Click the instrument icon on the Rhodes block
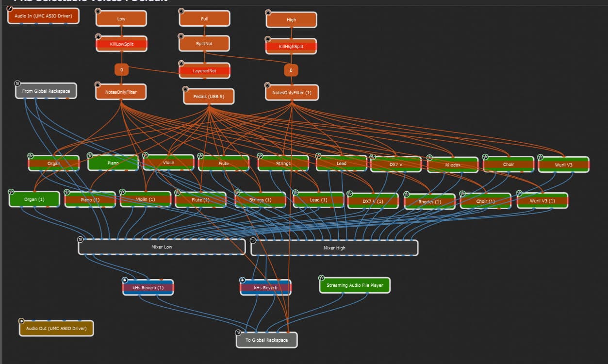Screen dimensions: 608x364 point(429,157)
